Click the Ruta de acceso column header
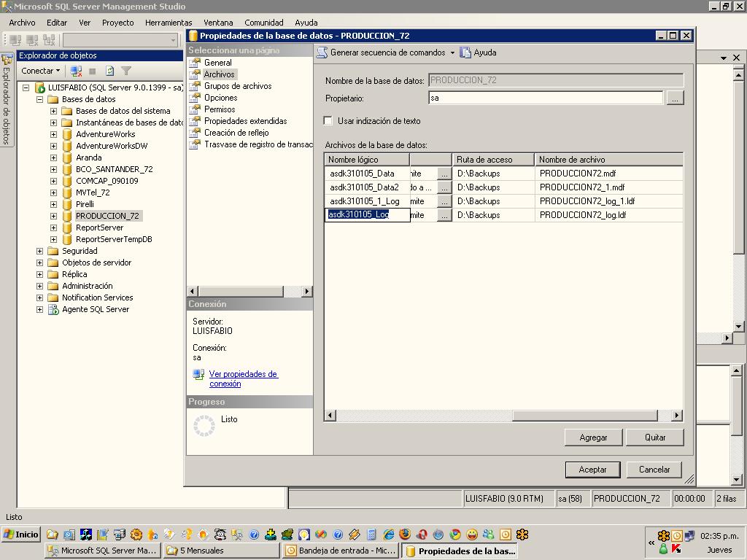The height and width of the screenshot is (560, 747). coord(493,160)
